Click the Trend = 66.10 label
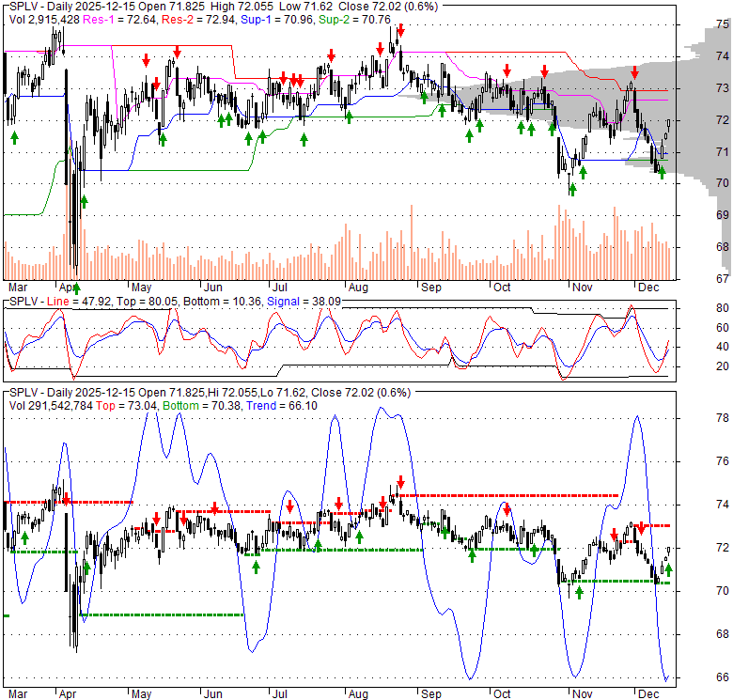Viewport: 733px width, 700px height. (x=281, y=406)
